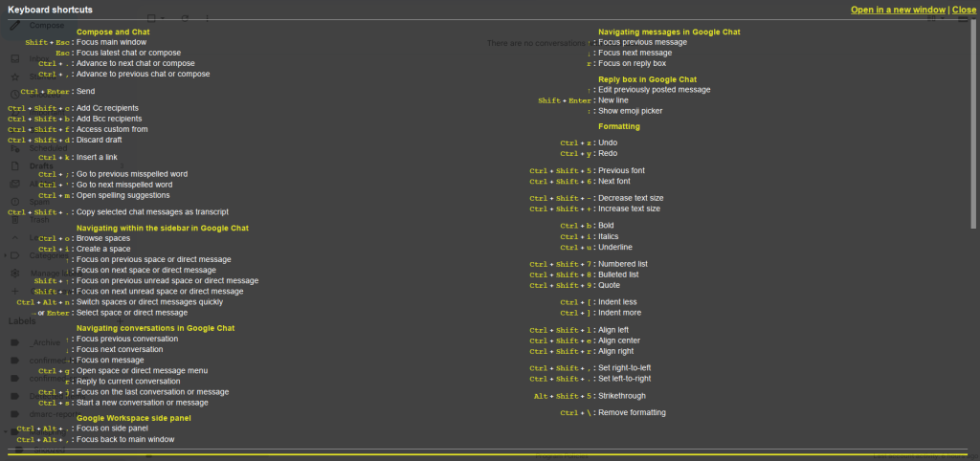Screen dimensions: 980x461
Task: Click 'Reply to current conversation' text
Action: (x=128, y=381)
